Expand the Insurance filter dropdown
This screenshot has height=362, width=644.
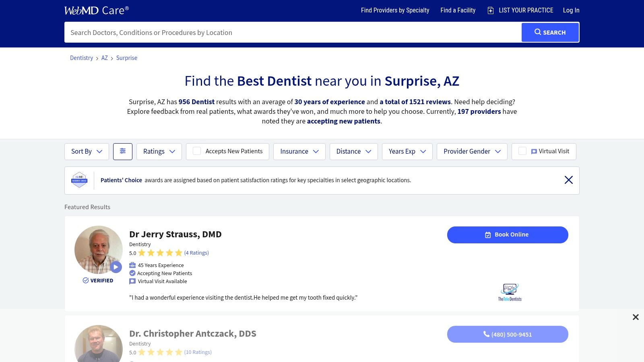(x=299, y=152)
